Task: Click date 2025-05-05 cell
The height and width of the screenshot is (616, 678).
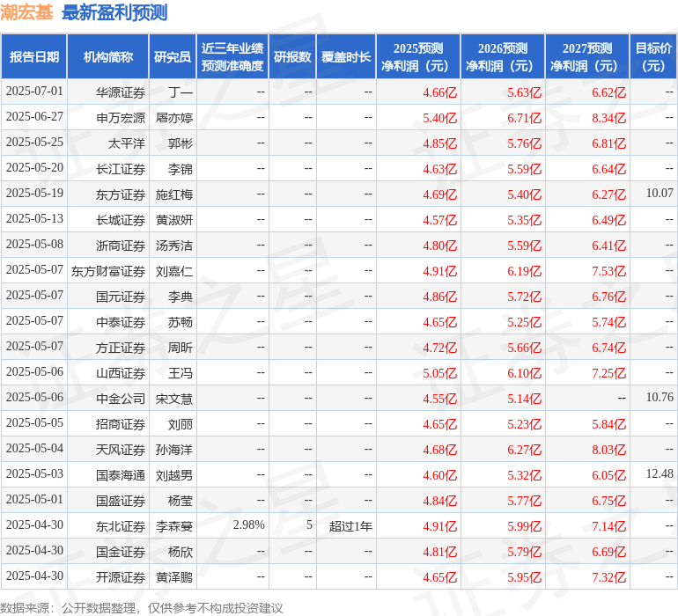Action: [34, 422]
